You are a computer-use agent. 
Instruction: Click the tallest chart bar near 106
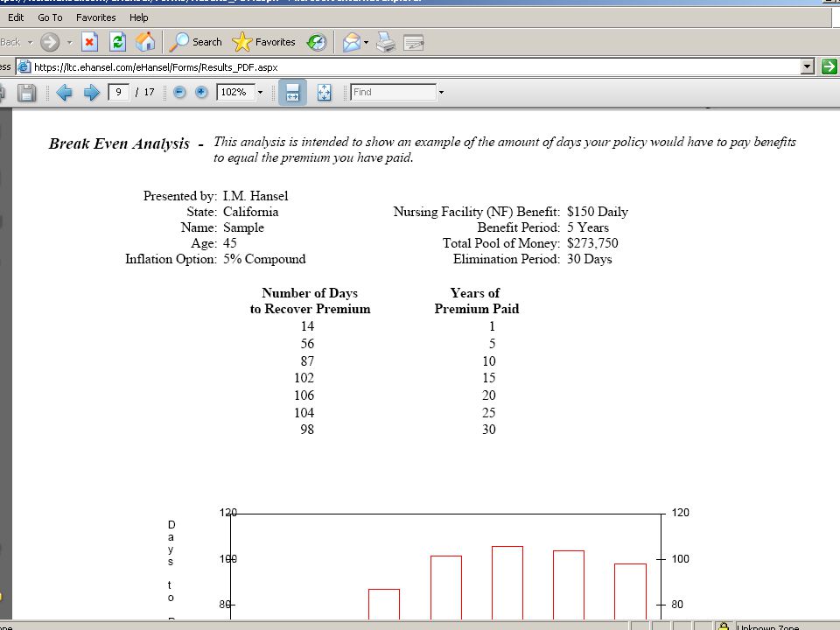pos(507,583)
